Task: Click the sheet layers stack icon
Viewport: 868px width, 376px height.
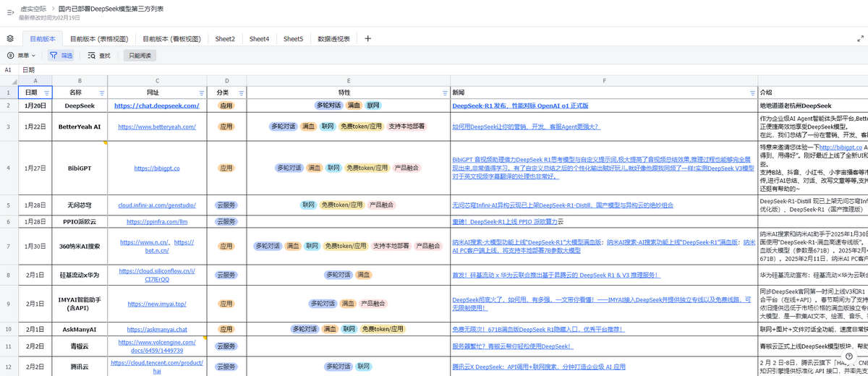Action: (x=10, y=38)
